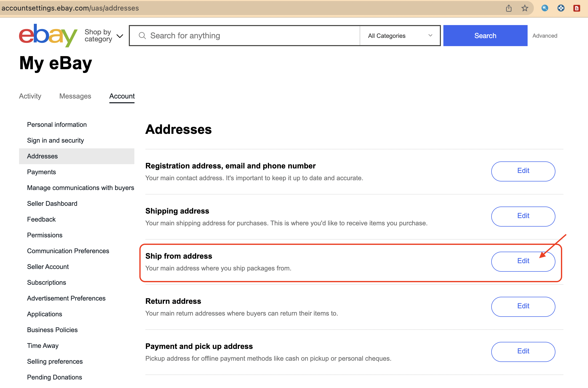Open the red document browser extension
The height and width of the screenshot is (388, 588).
[577, 8]
